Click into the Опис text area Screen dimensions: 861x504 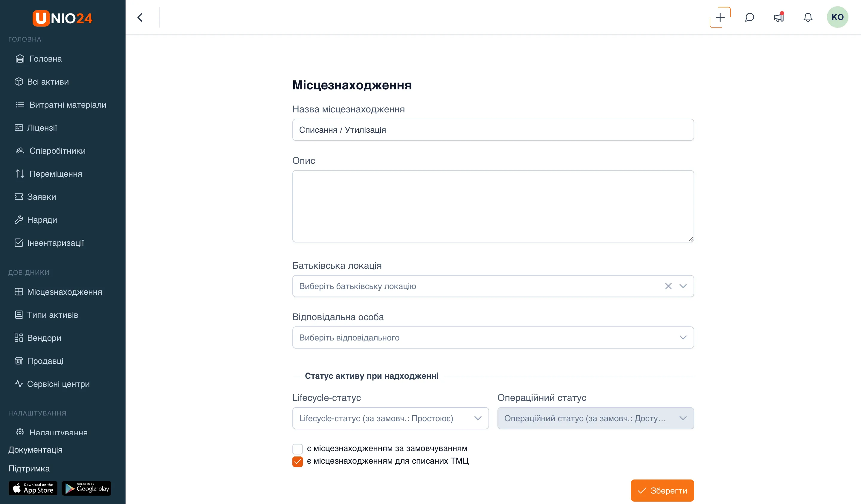[x=493, y=206]
